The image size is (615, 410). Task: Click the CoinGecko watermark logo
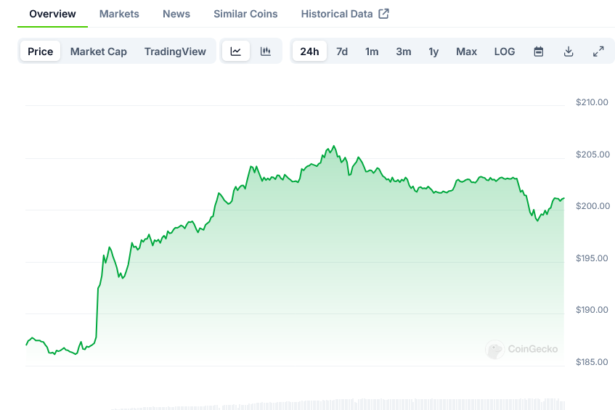point(521,350)
